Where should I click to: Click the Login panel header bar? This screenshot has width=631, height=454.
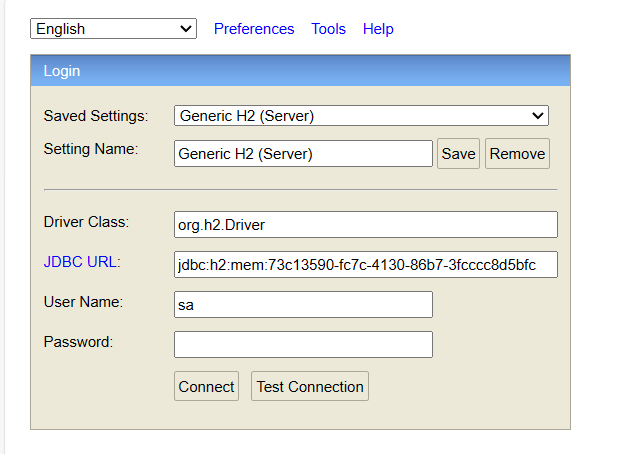tap(300, 70)
